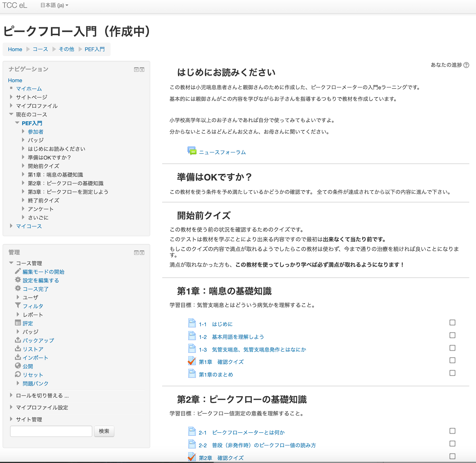Open コース in the breadcrumb trail
Image resolution: width=476 pixels, height=463 pixels.
coord(40,49)
